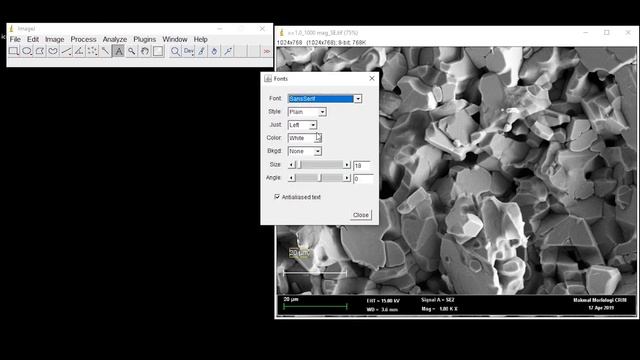This screenshot has height=360, width=640.
Task: Select the Flood Fill tool
Action: pos(214,51)
